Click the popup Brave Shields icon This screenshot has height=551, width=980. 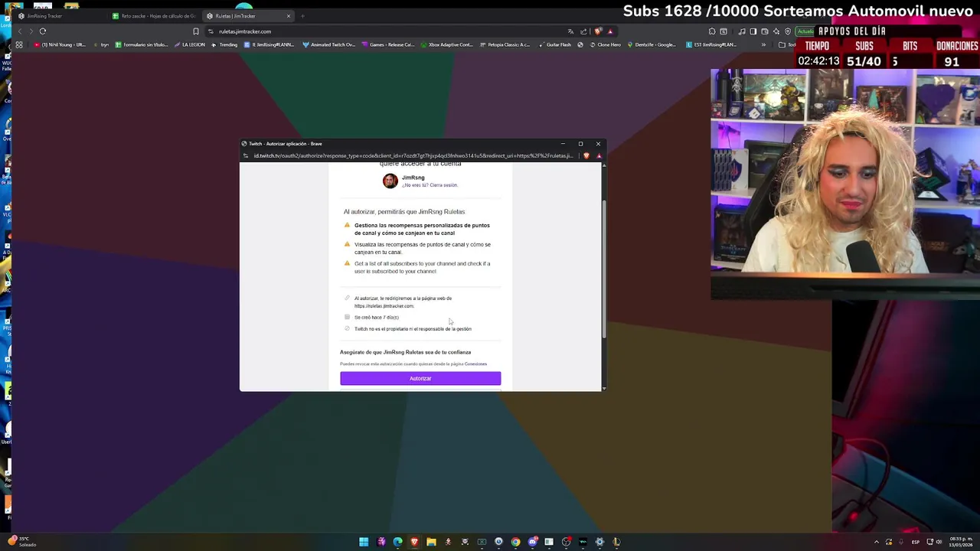tap(586, 155)
